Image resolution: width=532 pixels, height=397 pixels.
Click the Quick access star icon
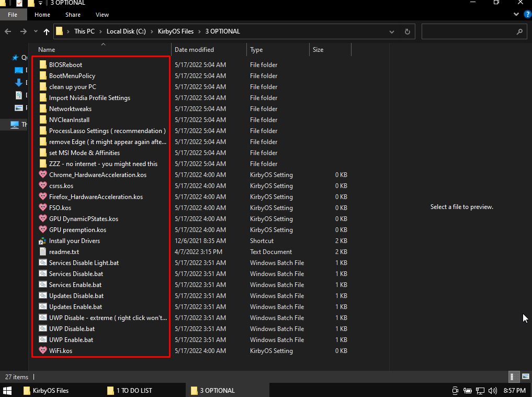click(15, 58)
